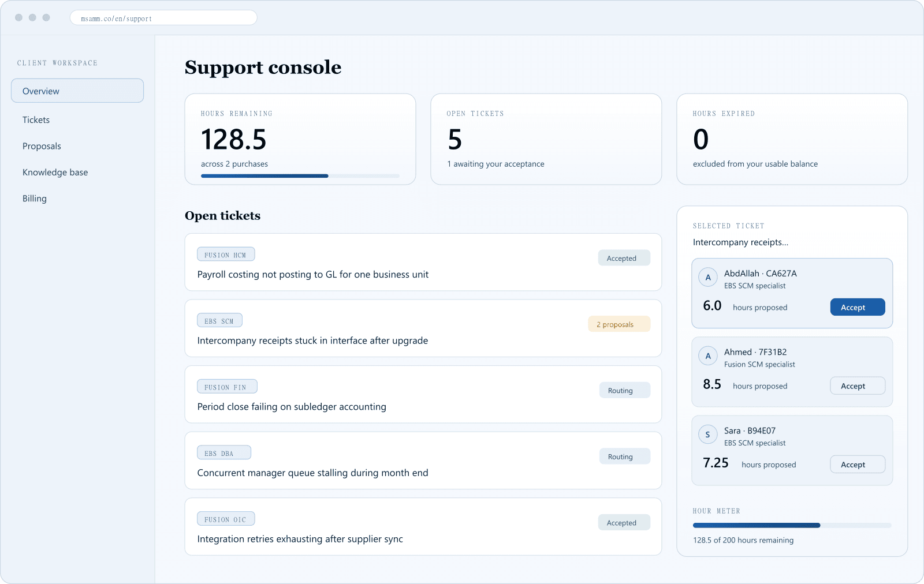Image resolution: width=924 pixels, height=584 pixels.
Task: Open the Concurrent manager queue ticket
Action: (423, 461)
